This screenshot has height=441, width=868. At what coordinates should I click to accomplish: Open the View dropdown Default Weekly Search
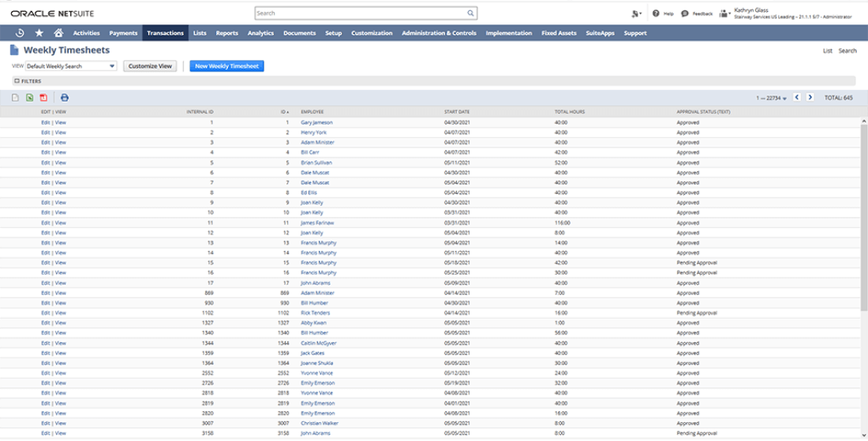[x=71, y=66]
